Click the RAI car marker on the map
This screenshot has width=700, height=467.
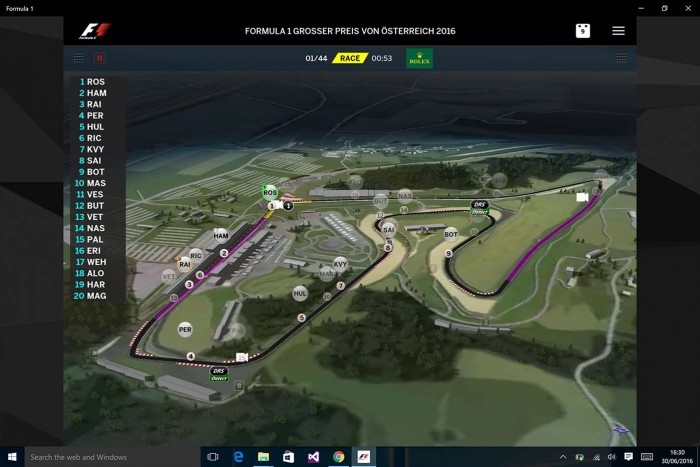184,264
